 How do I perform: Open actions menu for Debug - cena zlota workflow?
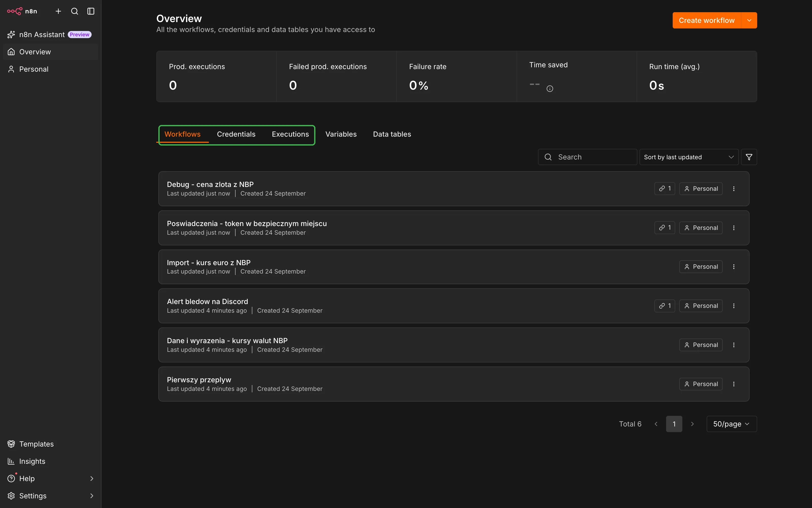[x=734, y=188]
